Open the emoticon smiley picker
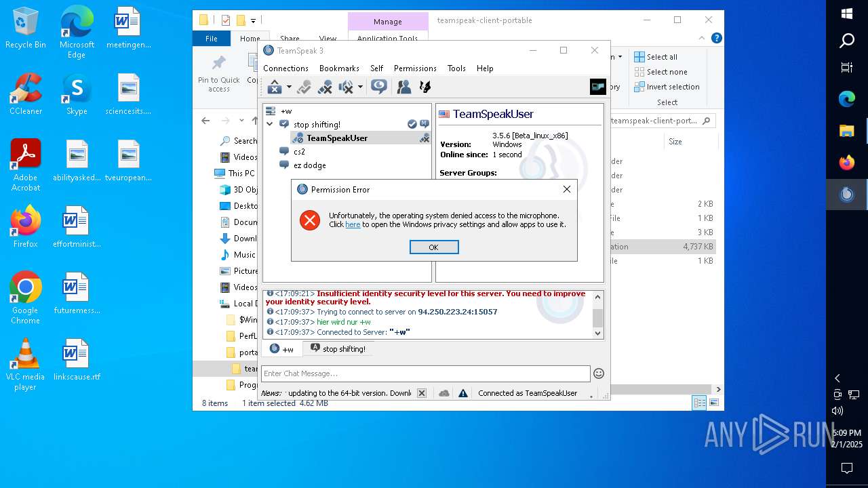The height and width of the screenshot is (488, 868). (599, 373)
